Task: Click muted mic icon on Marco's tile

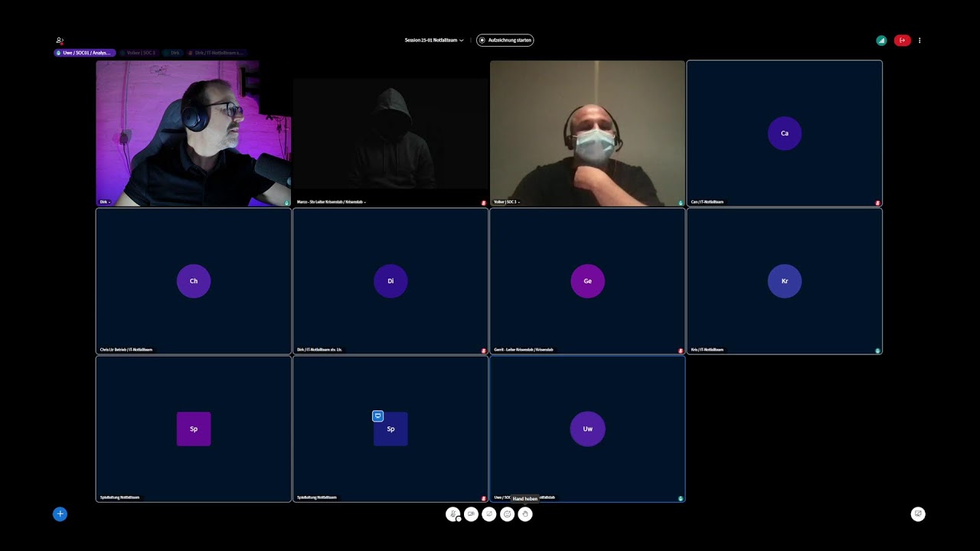Action: pos(484,203)
